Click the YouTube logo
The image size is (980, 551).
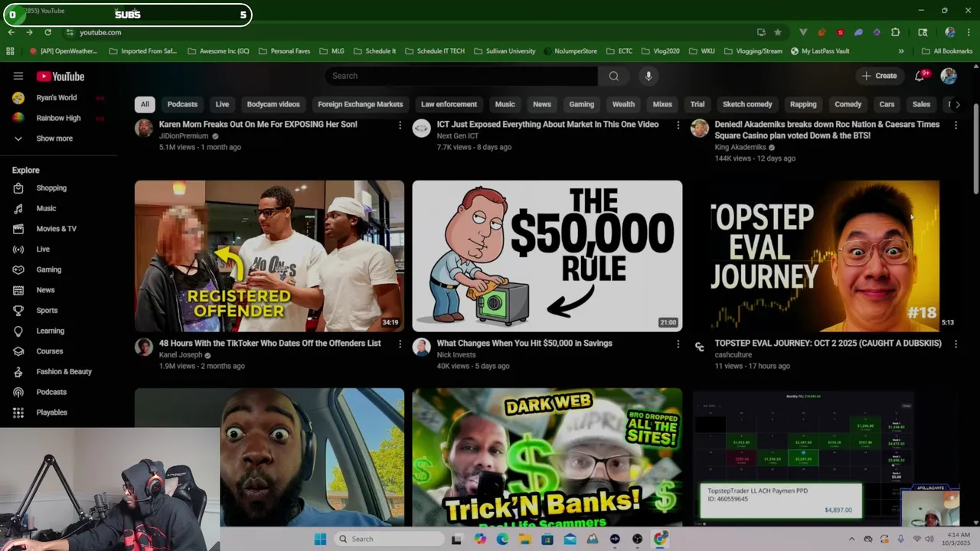click(x=60, y=77)
